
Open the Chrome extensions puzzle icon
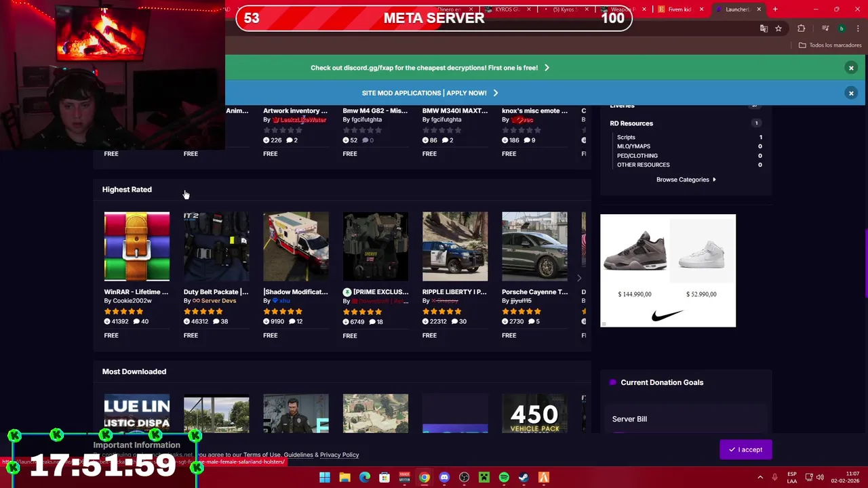point(802,28)
